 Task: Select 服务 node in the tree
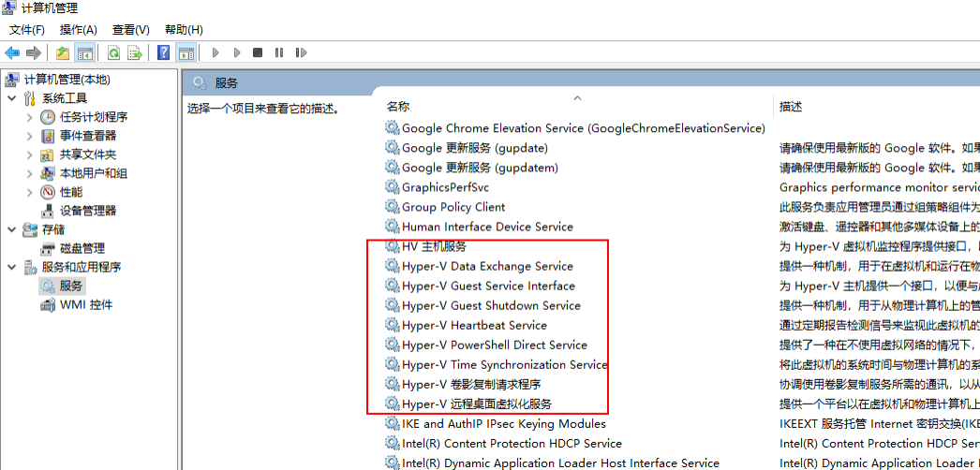click(70, 286)
